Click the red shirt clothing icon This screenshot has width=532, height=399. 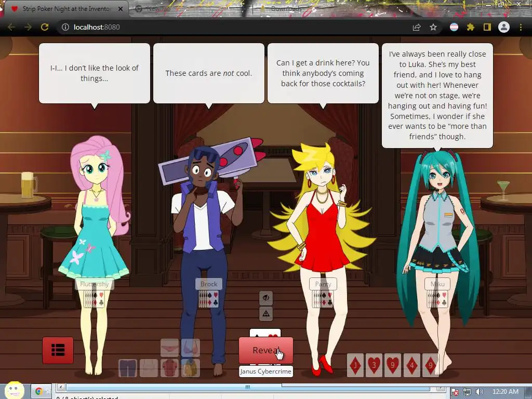click(x=170, y=368)
